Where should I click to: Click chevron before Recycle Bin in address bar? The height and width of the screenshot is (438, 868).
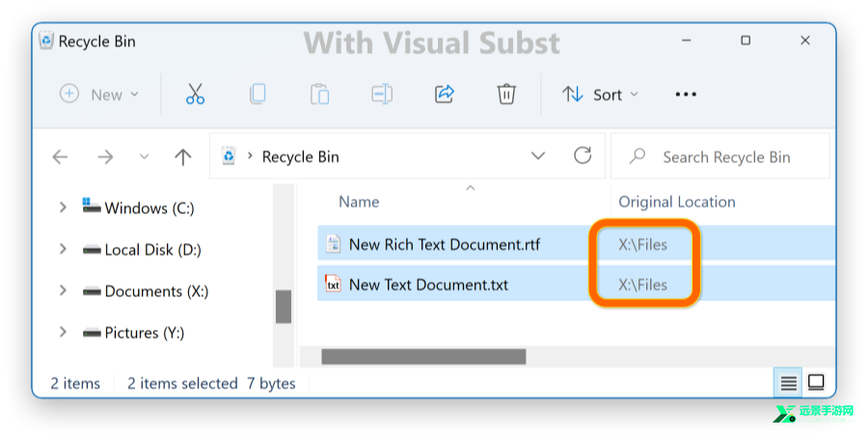coord(250,156)
